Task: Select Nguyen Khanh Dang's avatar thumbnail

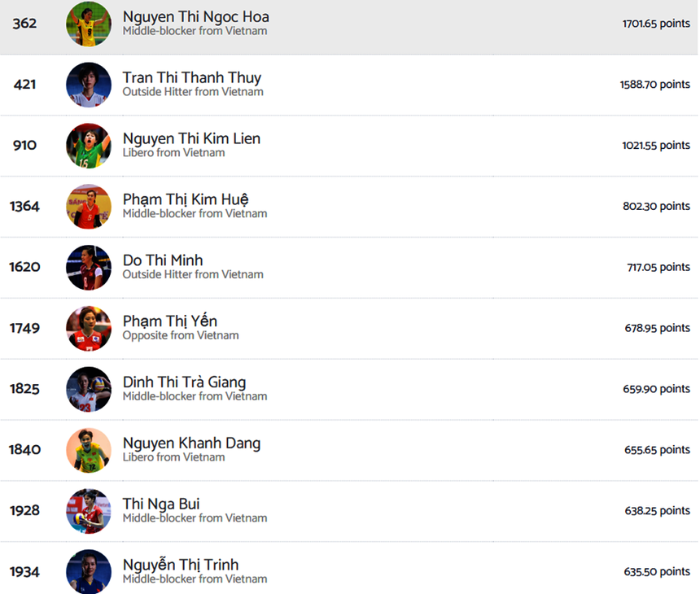Action: [x=88, y=450]
